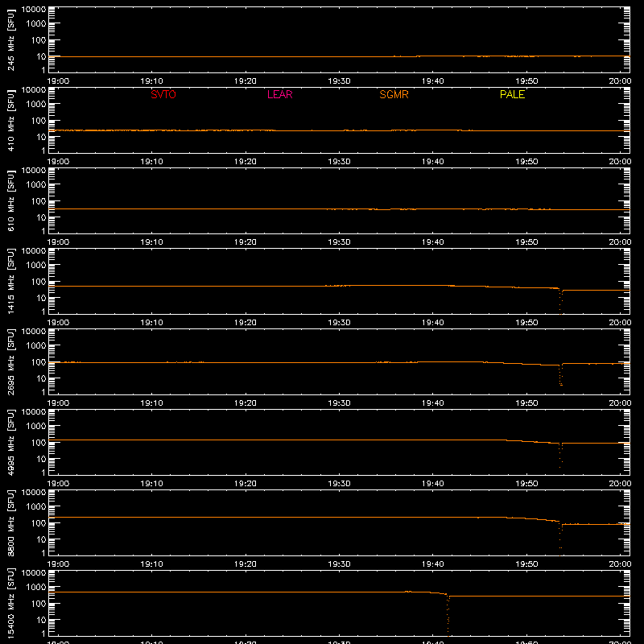Click the 10 y-axis label on 15400 MHz panel

coord(42,620)
